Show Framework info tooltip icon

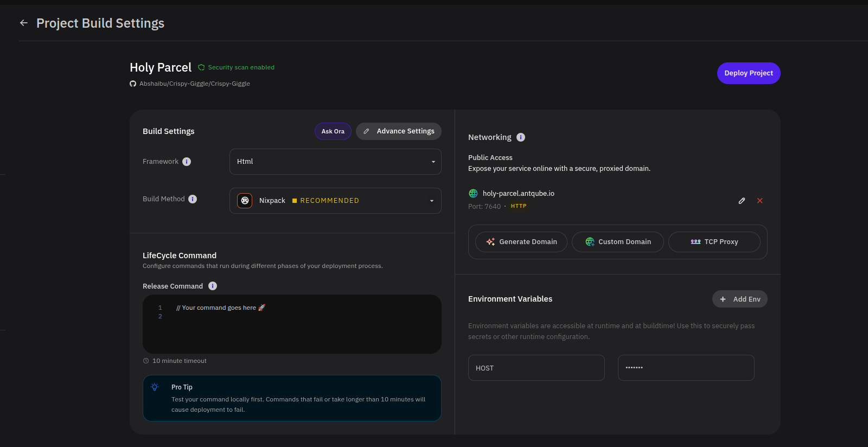(x=187, y=162)
